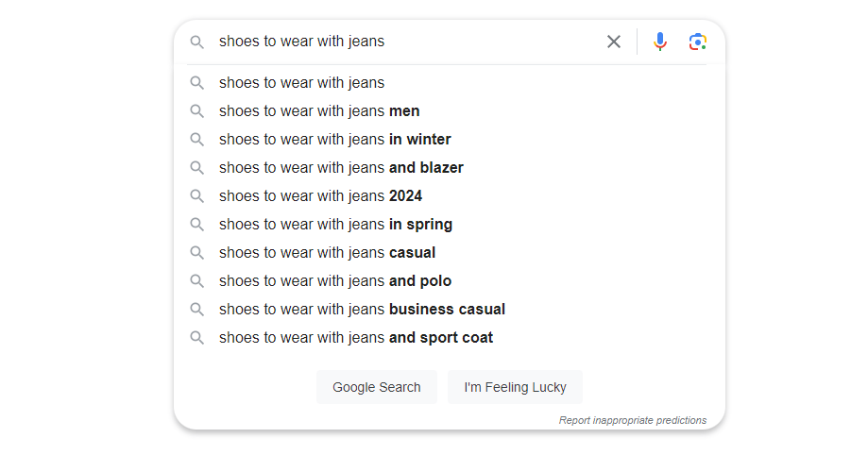Select the first 'shoes to wear with jeans' suggestion
This screenshot has height=472, width=868.
[450, 82]
